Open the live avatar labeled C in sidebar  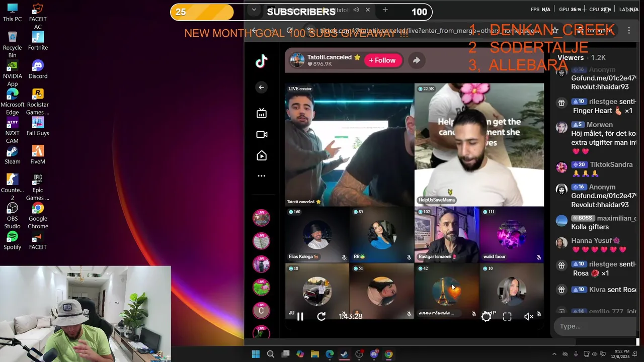click(x=261, y=311)
